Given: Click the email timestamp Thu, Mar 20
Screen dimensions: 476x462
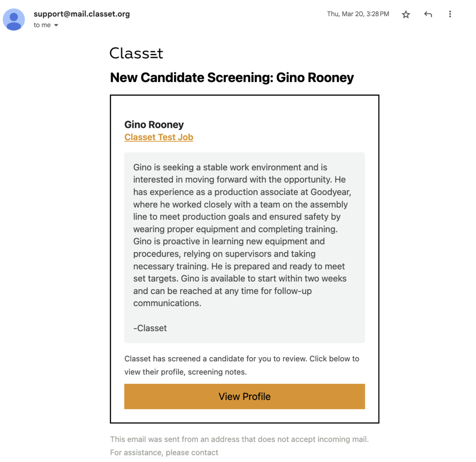Looking at the screenshot, I should tap(358, 14).
